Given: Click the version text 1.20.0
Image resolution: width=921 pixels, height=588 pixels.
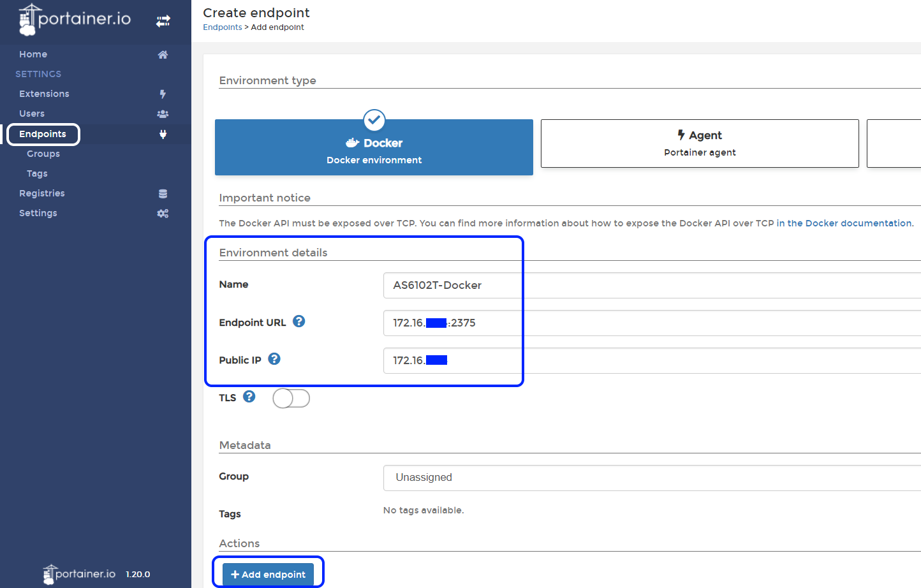Looking at the screenshot, I should click(138, 574).
